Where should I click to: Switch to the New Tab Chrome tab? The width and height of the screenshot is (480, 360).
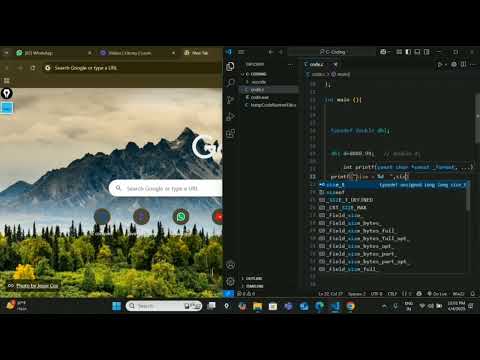click(x=200, y=53)
